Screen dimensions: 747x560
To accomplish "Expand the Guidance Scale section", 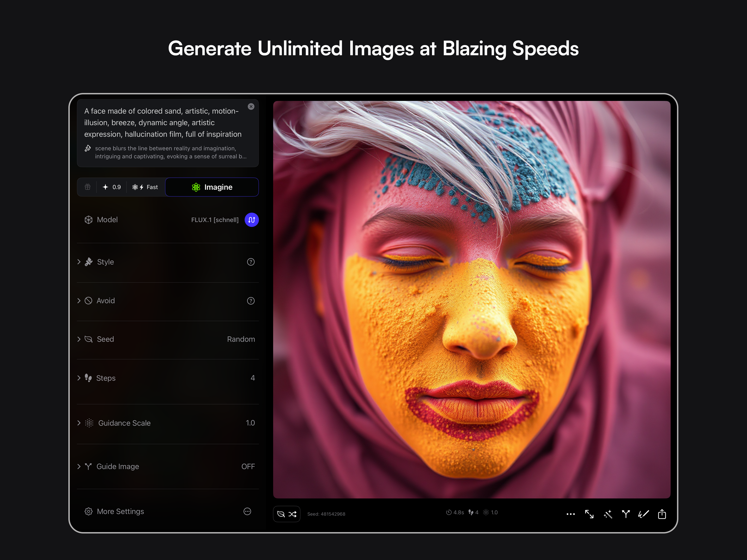I will [x=124, y=423].
